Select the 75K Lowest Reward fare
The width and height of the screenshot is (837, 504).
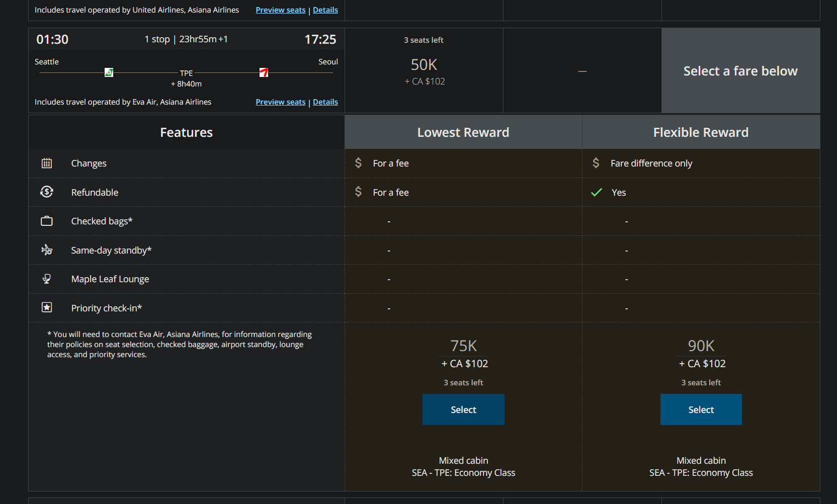[463, 409]
